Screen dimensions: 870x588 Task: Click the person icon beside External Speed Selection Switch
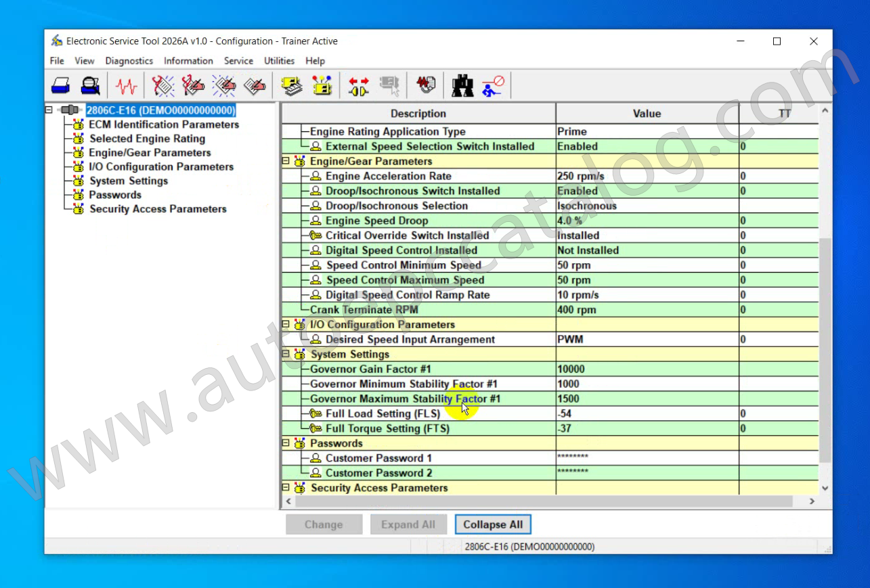pos(316,147)
